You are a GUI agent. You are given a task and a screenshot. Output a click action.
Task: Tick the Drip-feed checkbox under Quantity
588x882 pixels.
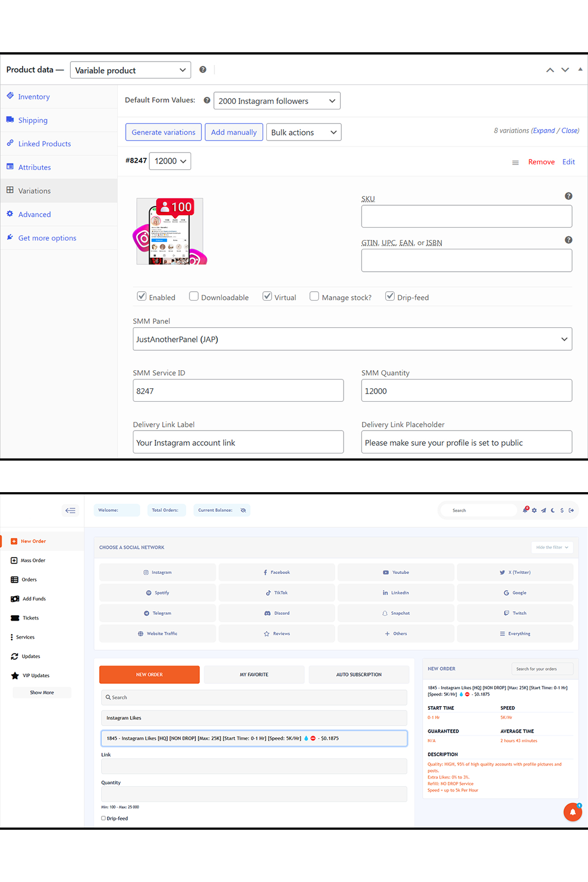(103, 818)
